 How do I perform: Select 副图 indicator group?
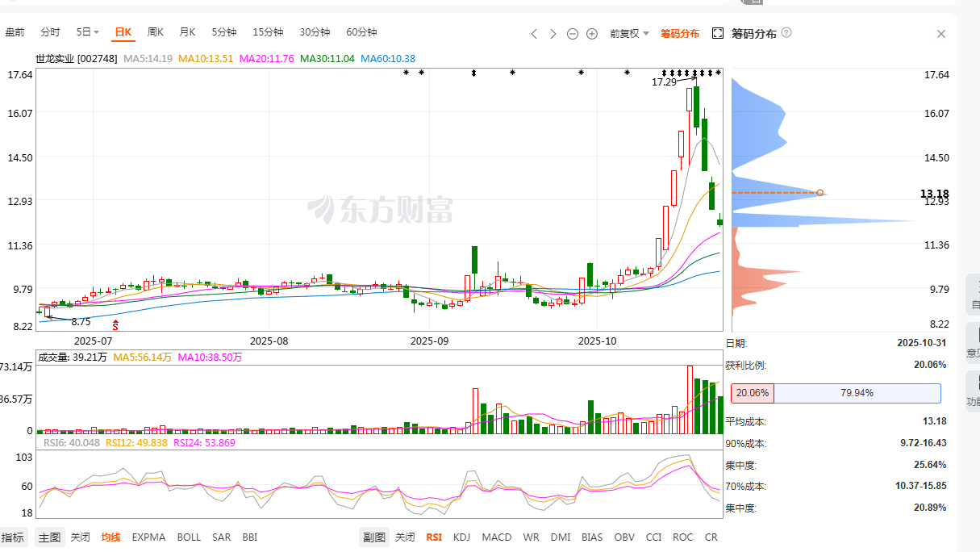pyautogui.click(x=374, y=537)
